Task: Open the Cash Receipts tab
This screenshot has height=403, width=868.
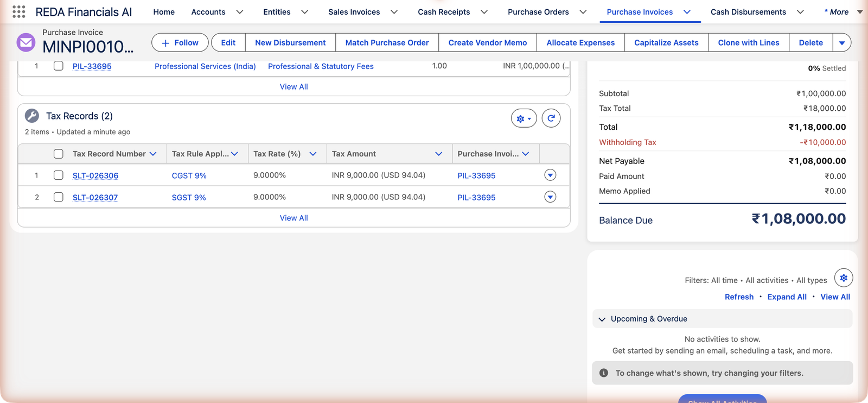Action: [x=444, y=12]
